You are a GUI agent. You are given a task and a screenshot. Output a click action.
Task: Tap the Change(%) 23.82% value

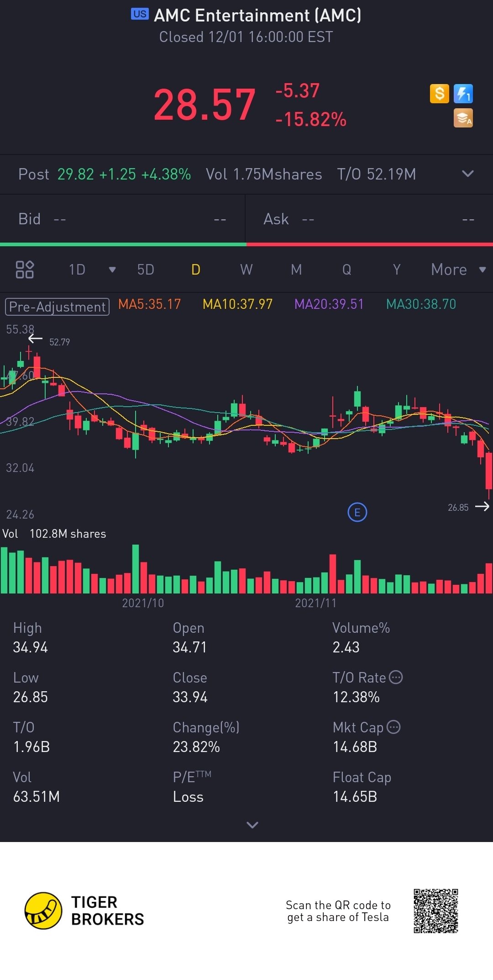196,747
